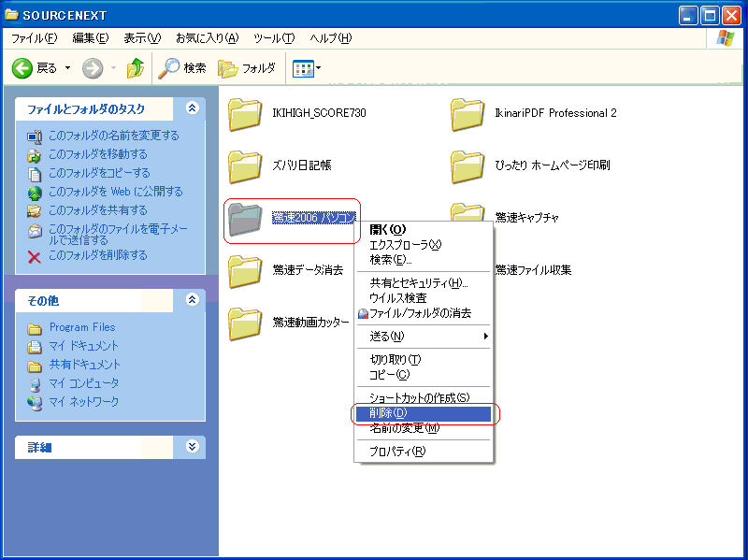The height and width of the screenshot is (560, 748).
Task: Choose プロパティ(R) in the context menu
Action: (424, 451)
